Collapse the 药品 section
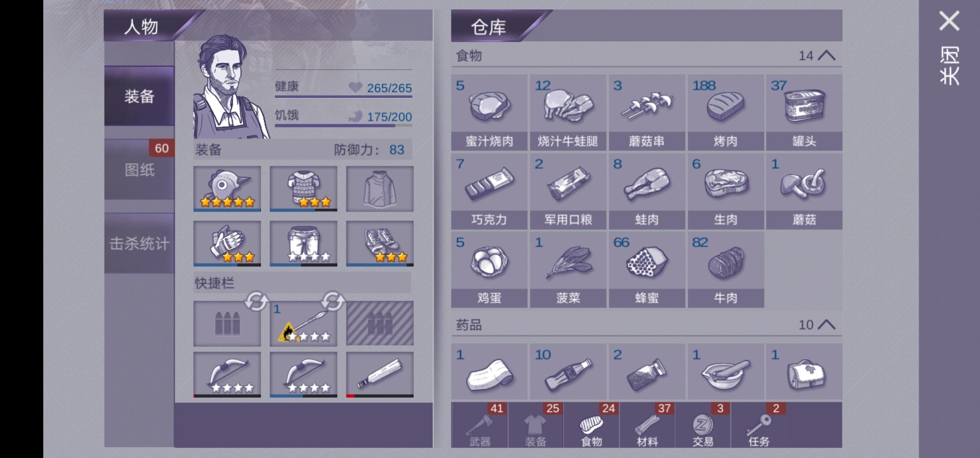Image resolution: width=980 pixels, height=458 pixels. [x=826, y=325]
